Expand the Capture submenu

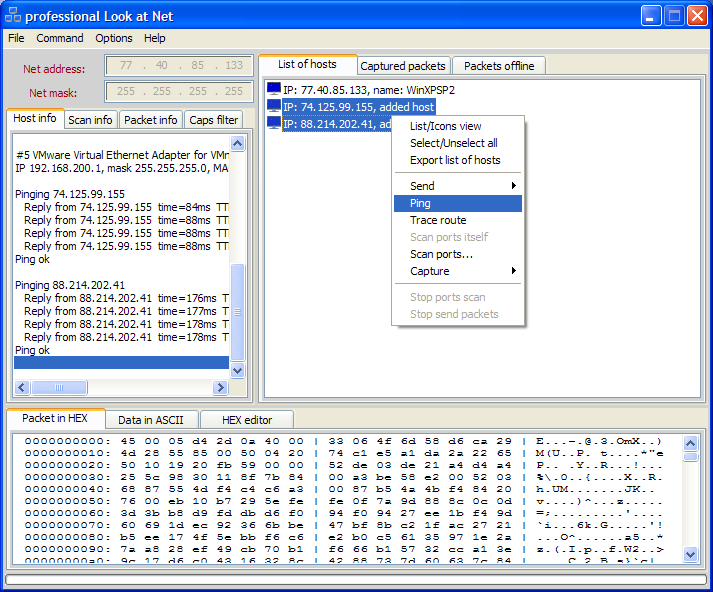[x=458, y=271]
